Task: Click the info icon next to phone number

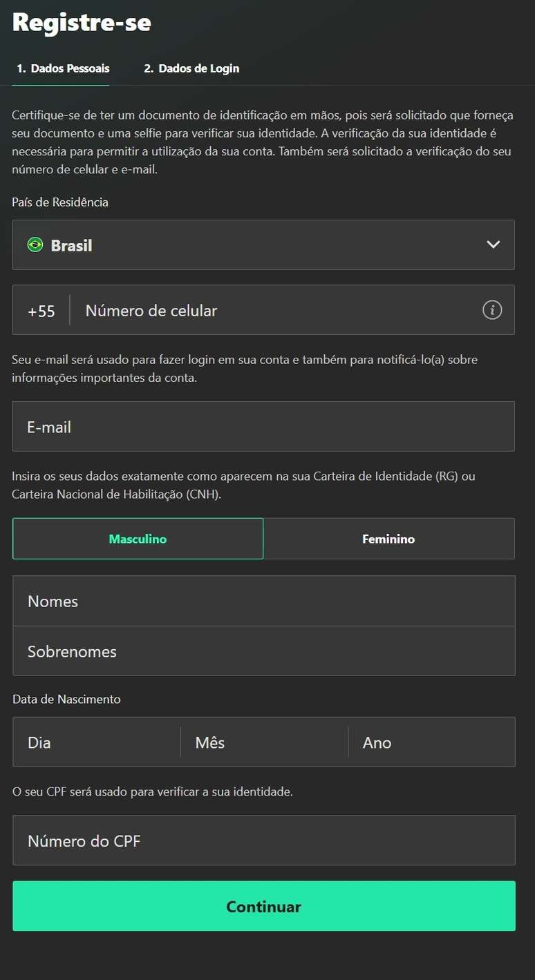Action: click(492, 309)
